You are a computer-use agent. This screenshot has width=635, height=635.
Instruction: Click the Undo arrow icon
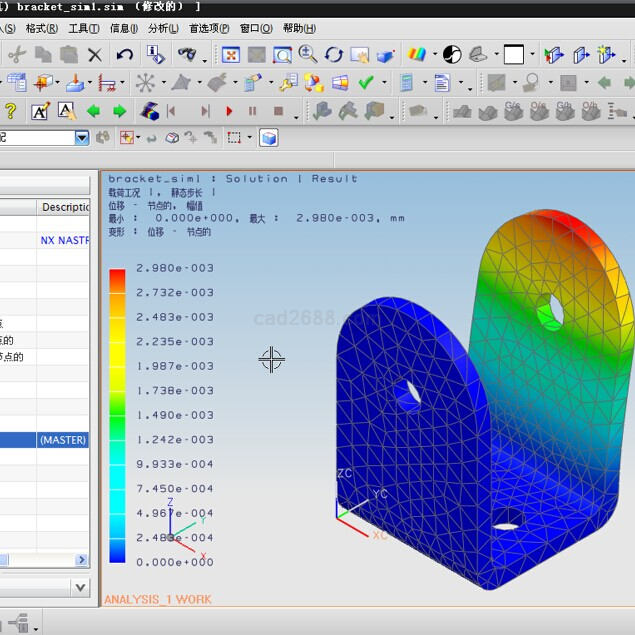point(125,55)
